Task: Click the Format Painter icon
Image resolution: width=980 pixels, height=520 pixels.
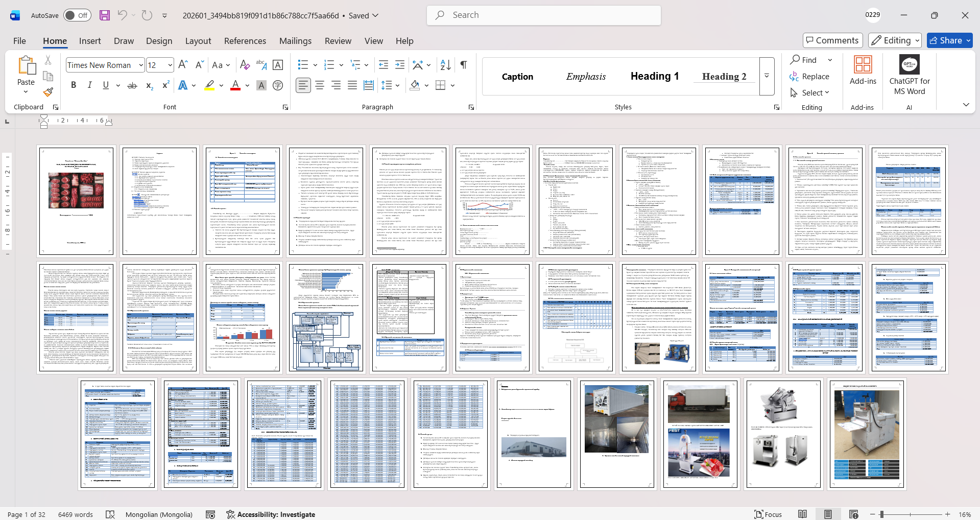Action: point(48,92)
